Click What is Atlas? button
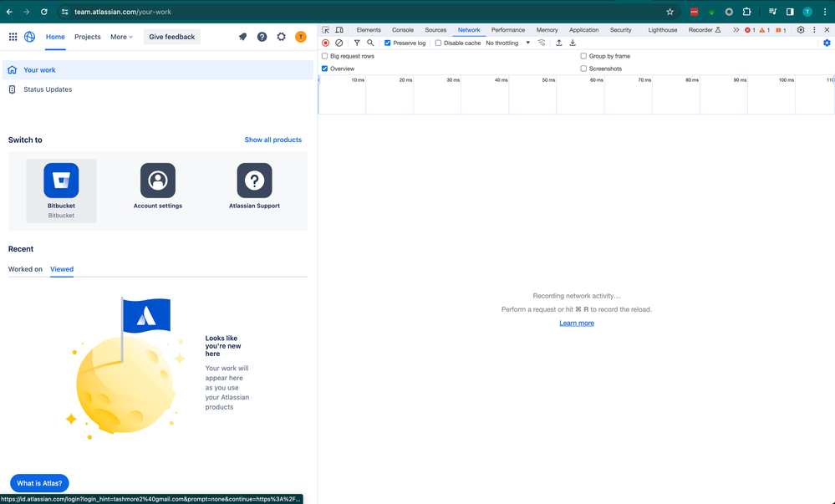The height and width of the screenshot is (504, 835). (39, 483)
